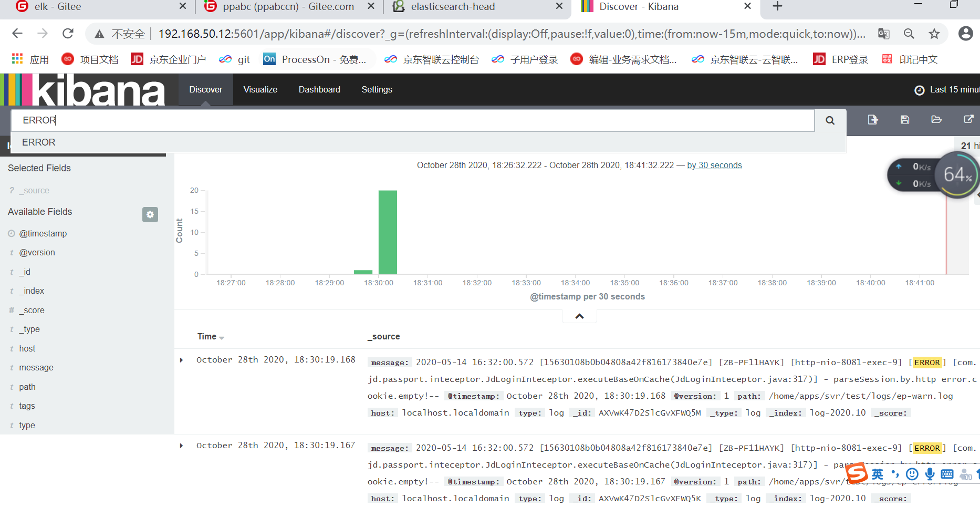The height and width of the screenshot is (507, 980).
Task: Click the Sogou microphone icon
Action: 930,474
